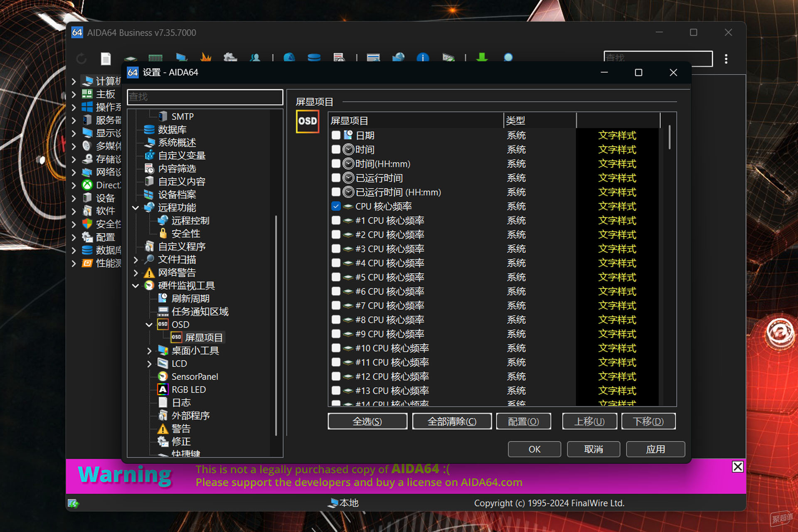This screenshot has width=798, height=532.
Task: Click the 查找 search field in settings dialog
Action: (x=205, y=97)
